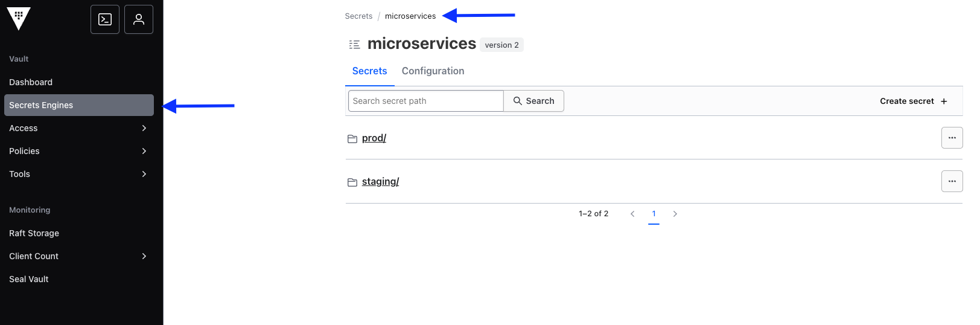Open the user account menu icon
The width and height of the screenshot is (980, 325).
point(139,19)
